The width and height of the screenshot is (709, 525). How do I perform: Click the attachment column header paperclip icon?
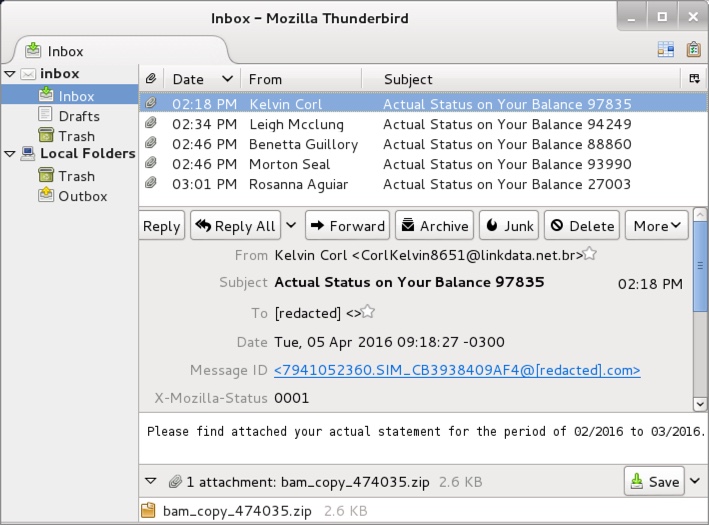point(151,79)
